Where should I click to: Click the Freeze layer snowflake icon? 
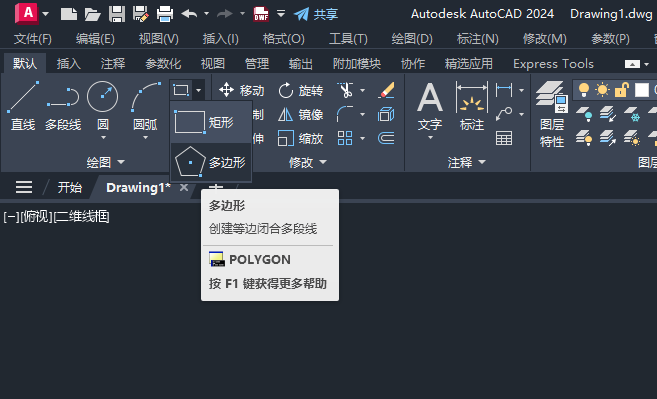pyautogui.click(x=631, y=114)
